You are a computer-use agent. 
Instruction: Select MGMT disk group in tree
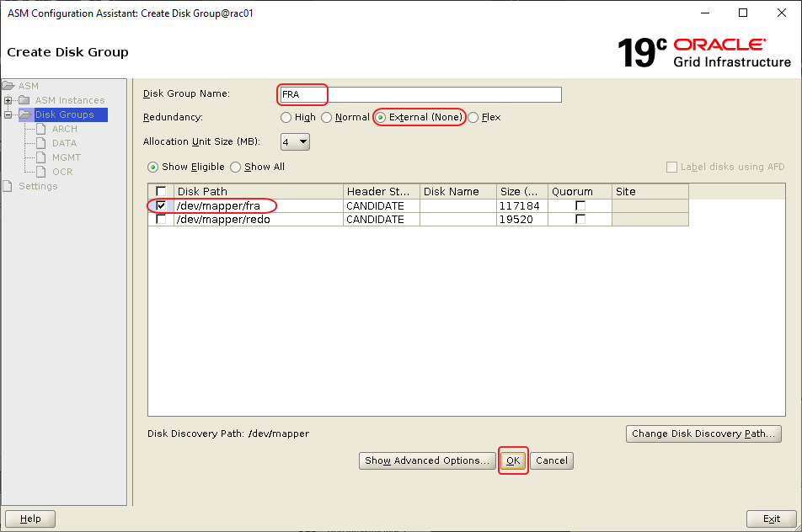tap(67, 157)
